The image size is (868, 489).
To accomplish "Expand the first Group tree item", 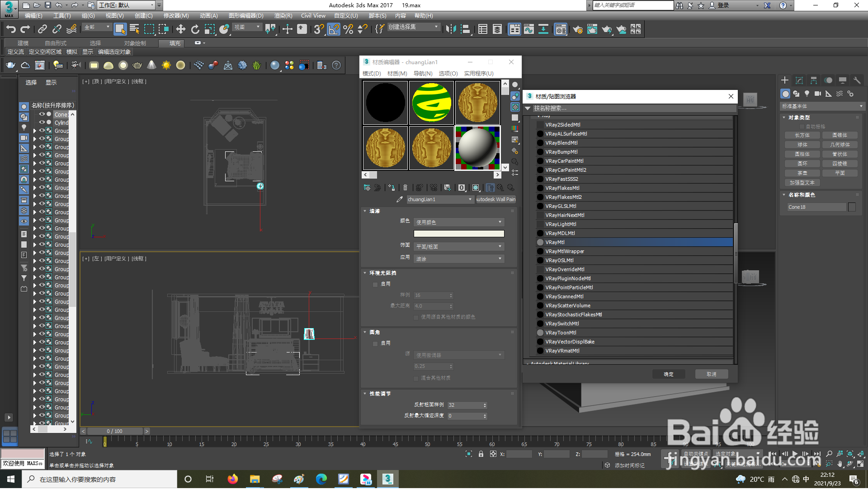I will [34, 131].
